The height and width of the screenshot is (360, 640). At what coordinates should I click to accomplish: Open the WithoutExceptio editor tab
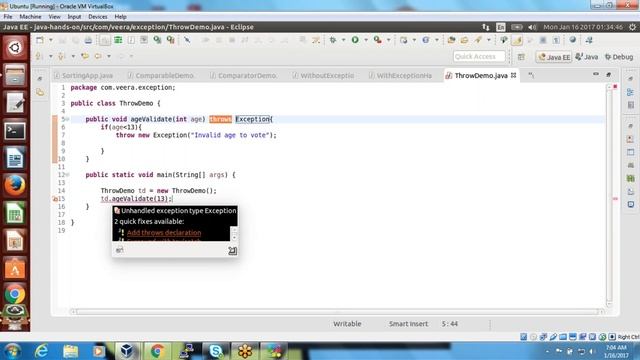point(323,76)
